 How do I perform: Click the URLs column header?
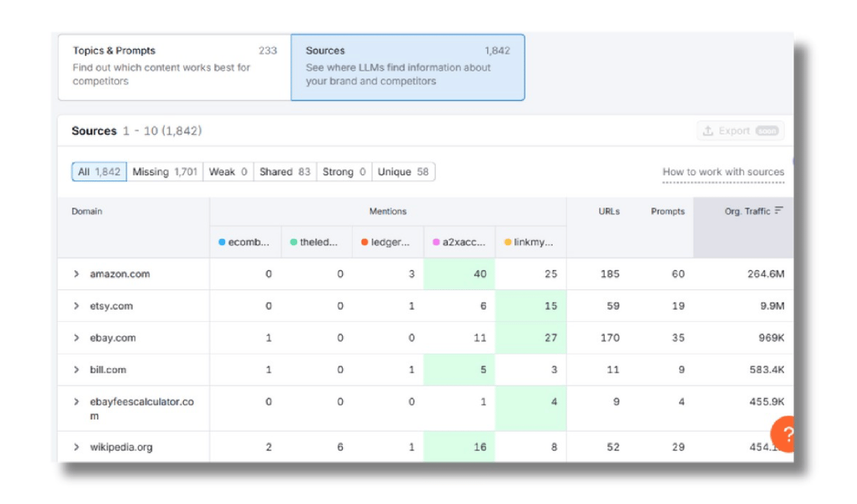(x=609, y=211)
